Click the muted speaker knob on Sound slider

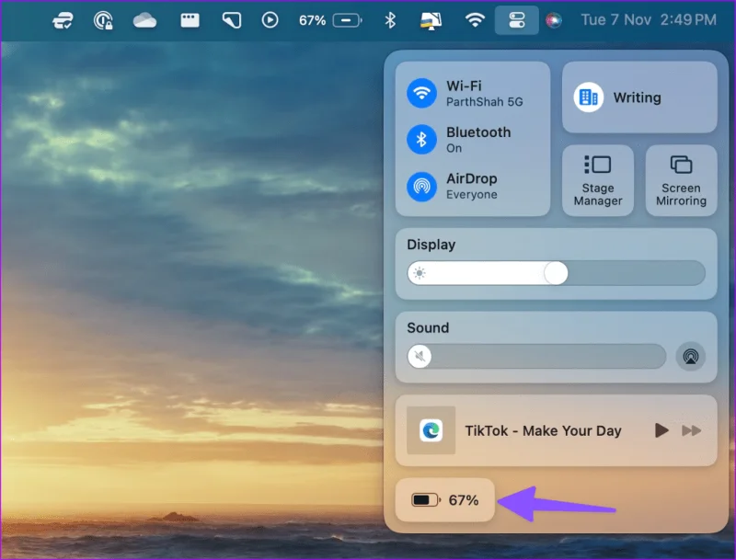(420, 356)
